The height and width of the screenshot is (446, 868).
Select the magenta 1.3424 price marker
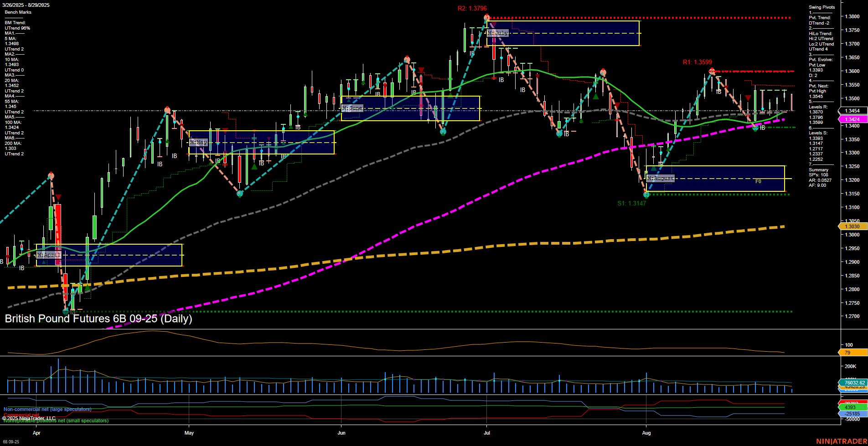tap(852, 119)
